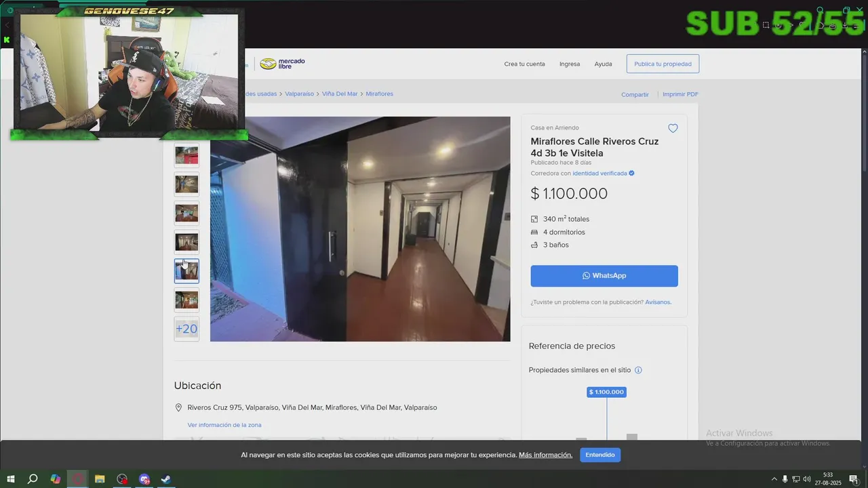Click the Miraflores Calle Riveros Cruz title
Image resolution: width=868 pixels, height=488 pixels.
595,147
